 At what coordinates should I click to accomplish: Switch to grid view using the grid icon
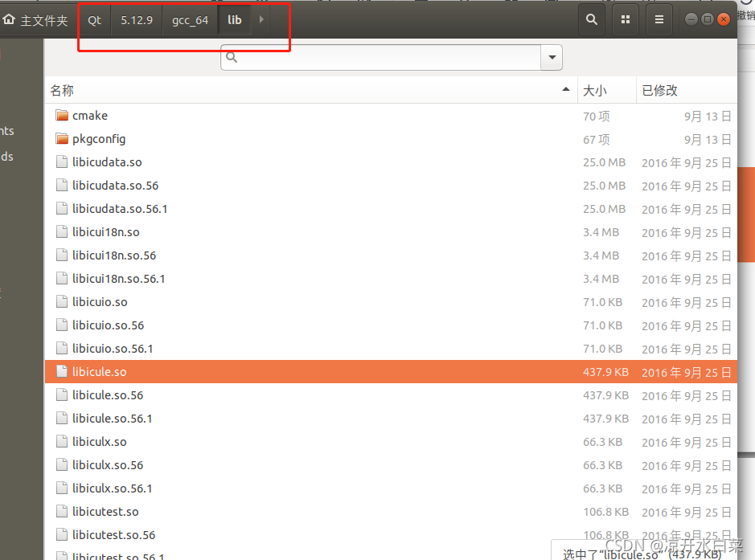point(625,18)
